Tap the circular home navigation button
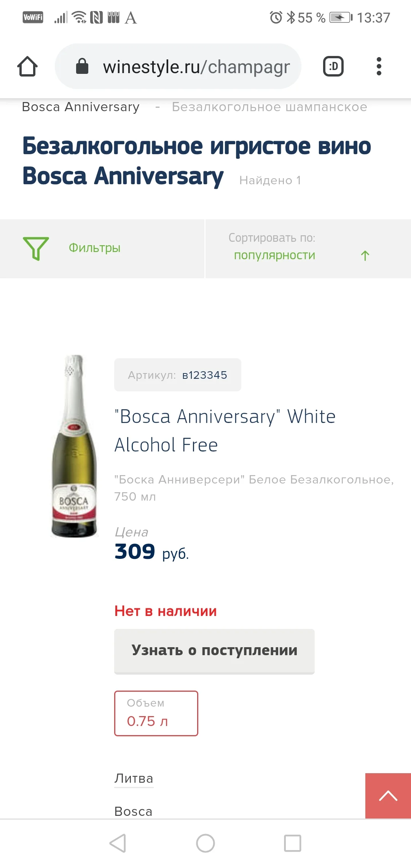Image resolution: width=411 pixels, height=868 pixels. (x=205, y=843)
